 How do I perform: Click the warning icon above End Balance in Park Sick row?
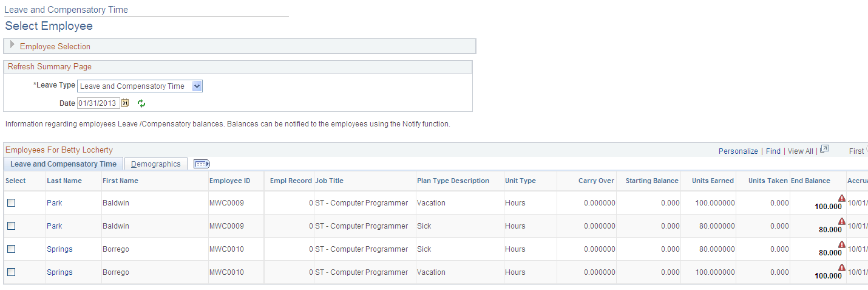(x=842, y=221)
